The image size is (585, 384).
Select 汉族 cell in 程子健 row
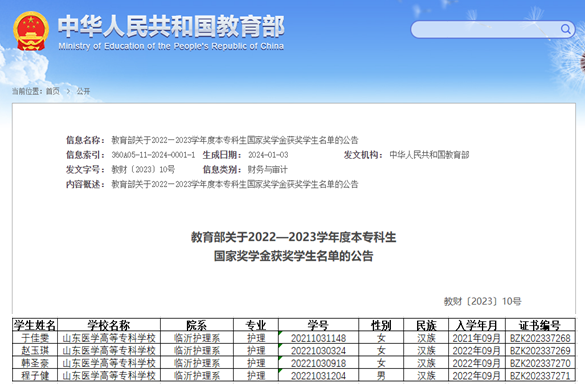[426, 375]
